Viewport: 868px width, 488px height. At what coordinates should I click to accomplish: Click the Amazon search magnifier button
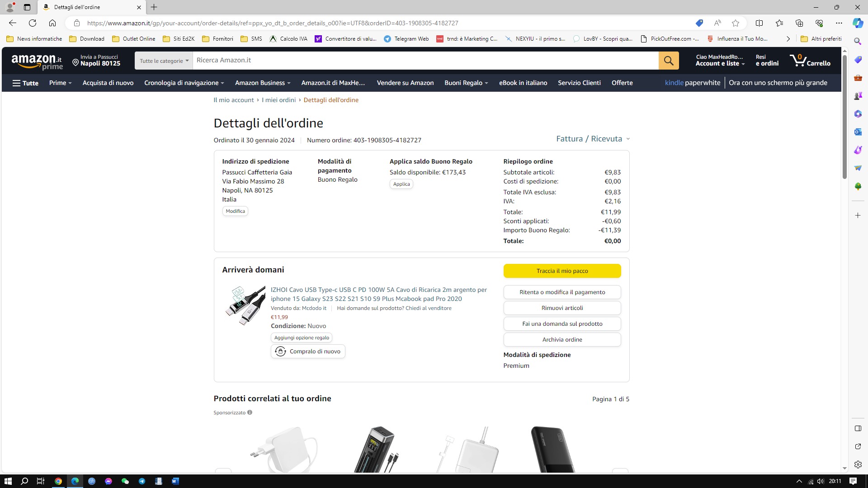669,61
